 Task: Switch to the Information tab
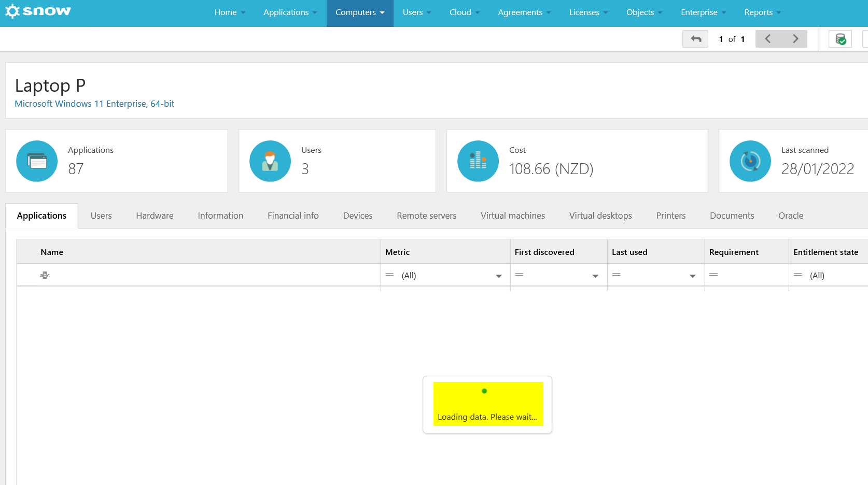tap(220, 216)
